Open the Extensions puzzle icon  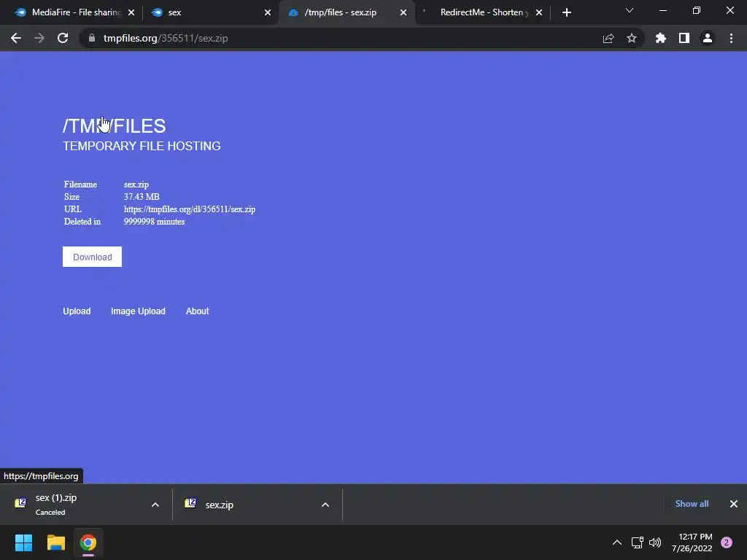pyautogui.click(x=661, y=38)
